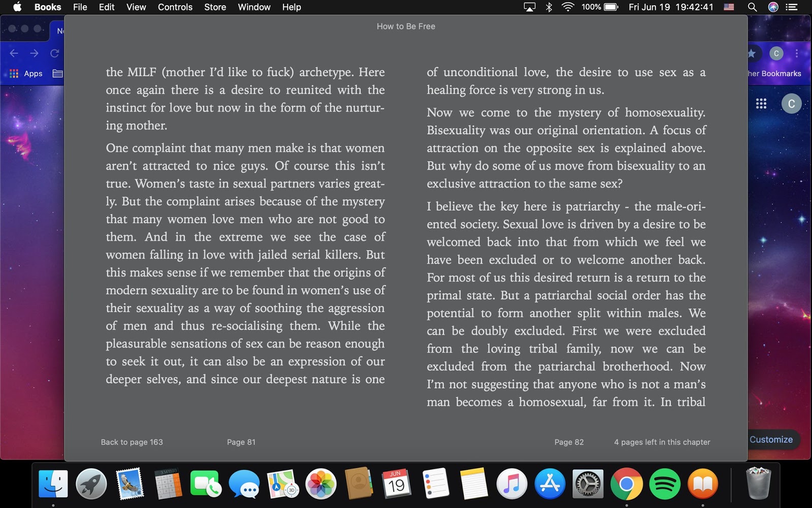The image size is (812, 508).
Task: Open Photos from the Dock
Action: click(321, 484)
